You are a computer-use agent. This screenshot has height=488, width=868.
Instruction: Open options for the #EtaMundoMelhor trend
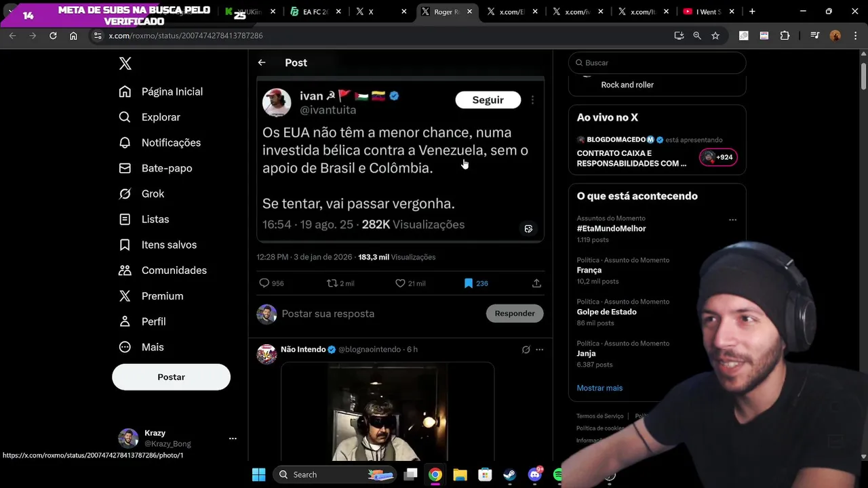(732, 220)
